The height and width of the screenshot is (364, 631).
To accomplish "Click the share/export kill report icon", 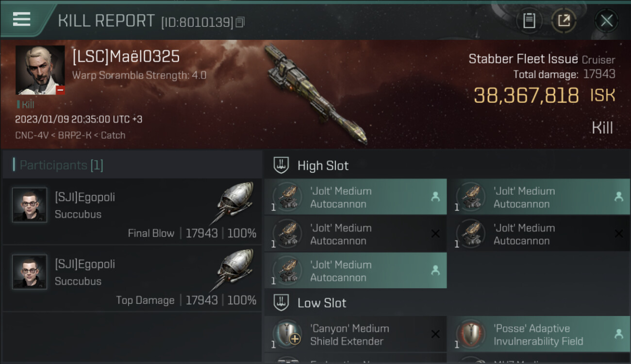I will point(564,21).
